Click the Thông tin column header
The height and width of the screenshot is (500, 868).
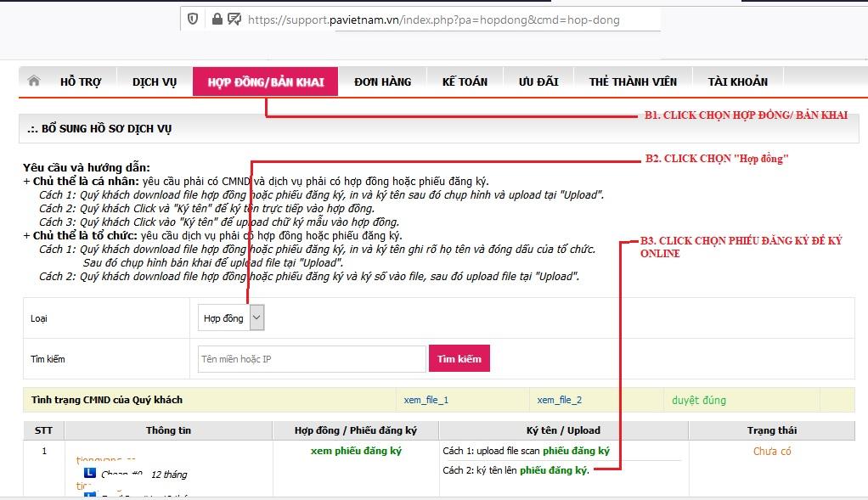point(168,430)
